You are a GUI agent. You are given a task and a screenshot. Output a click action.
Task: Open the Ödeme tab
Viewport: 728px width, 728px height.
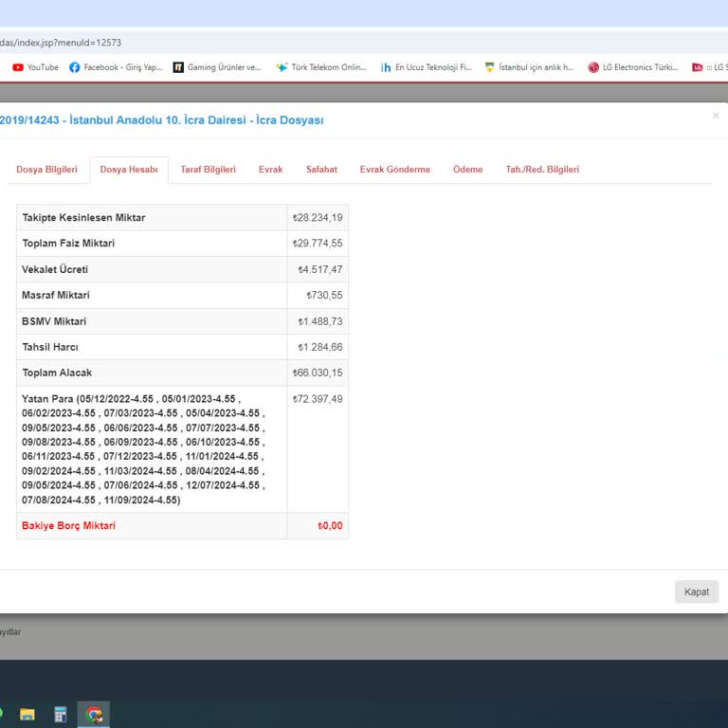[468, 170]
